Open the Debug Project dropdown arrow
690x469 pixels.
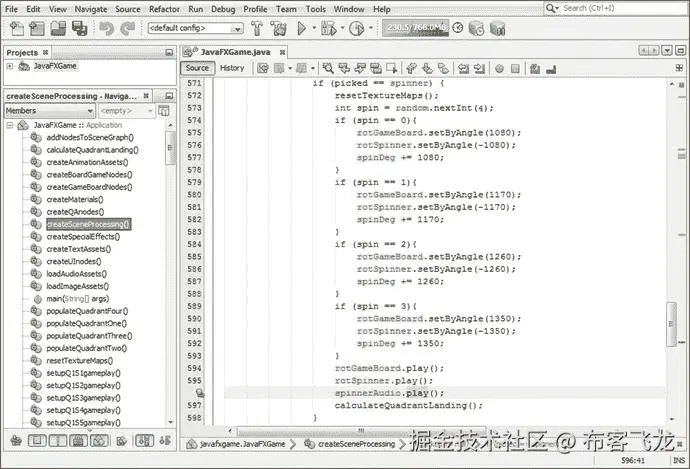[342, 28]
